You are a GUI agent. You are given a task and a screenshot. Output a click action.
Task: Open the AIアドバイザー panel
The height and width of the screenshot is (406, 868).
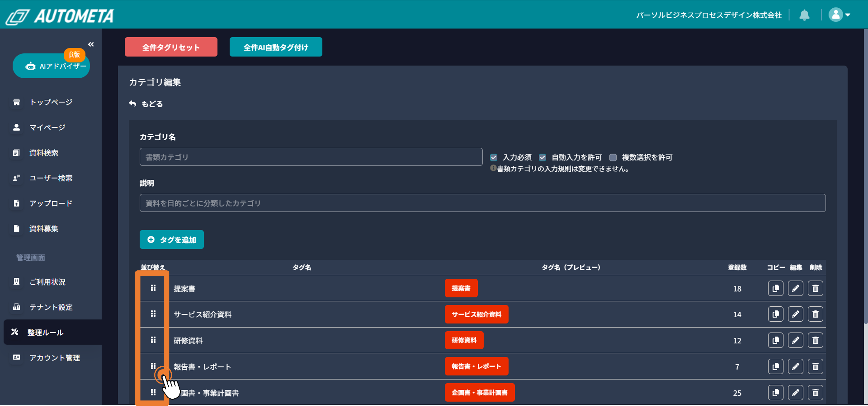tap(51, 66)
